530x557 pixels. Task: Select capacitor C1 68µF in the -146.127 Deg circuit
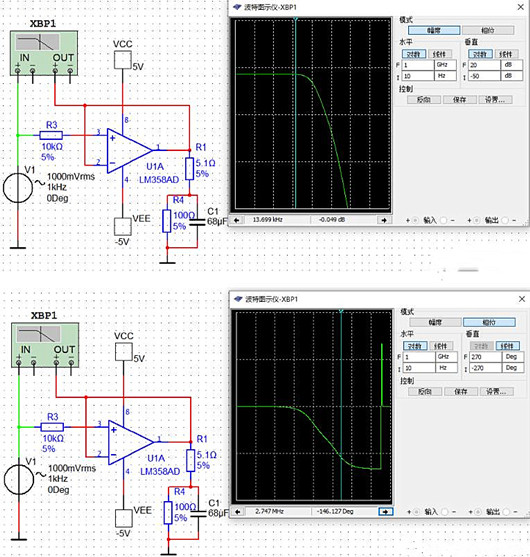(198, 513)
